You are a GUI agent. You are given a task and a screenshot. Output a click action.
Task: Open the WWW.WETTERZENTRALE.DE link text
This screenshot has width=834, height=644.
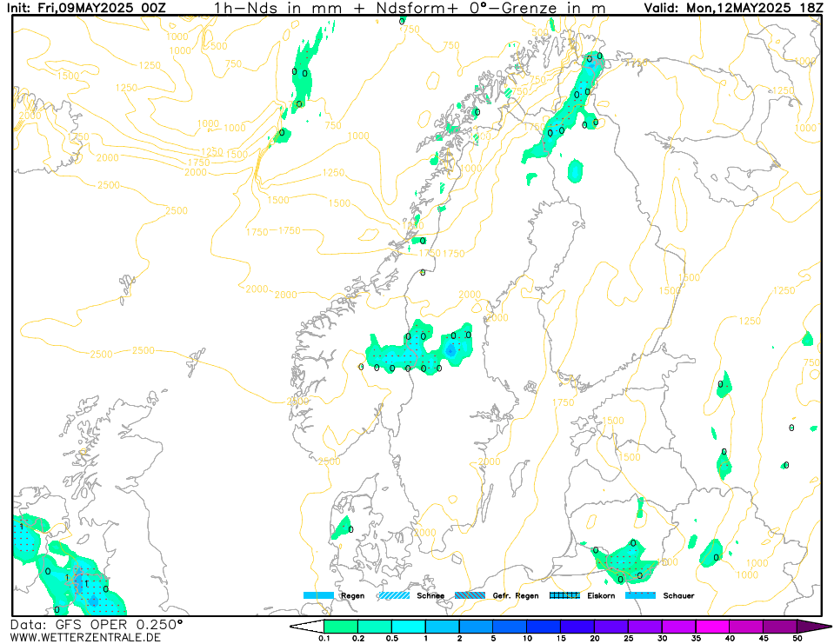(x=85, y=637)
